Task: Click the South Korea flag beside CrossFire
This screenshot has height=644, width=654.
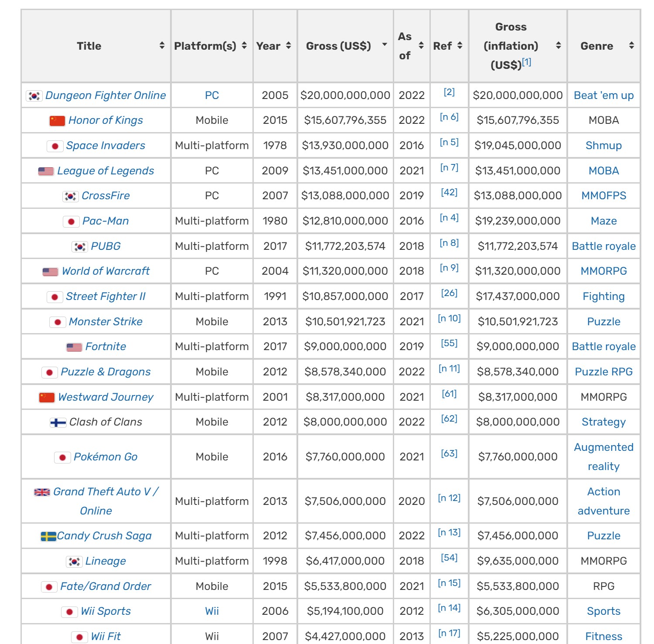Action: coord(70,196)
